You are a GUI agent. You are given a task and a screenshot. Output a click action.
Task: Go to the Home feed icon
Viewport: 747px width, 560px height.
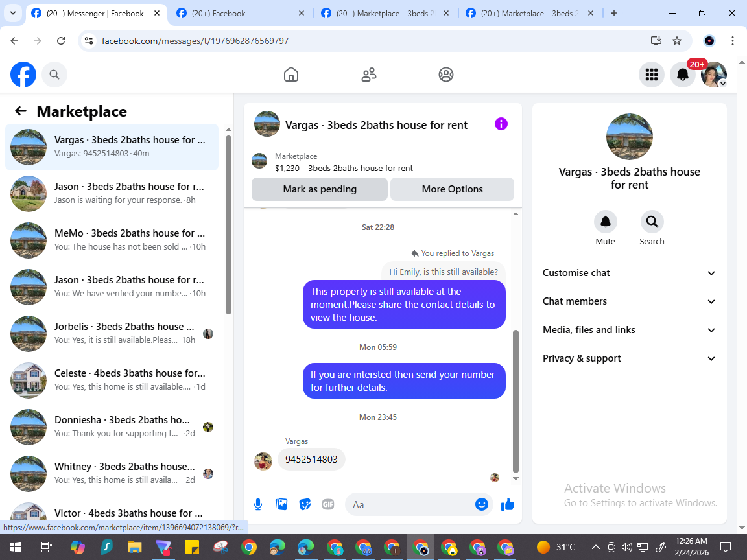click(x=291, y=75)
